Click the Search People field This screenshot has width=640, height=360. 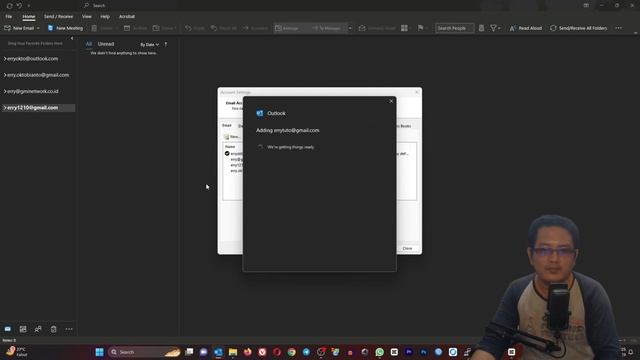tap(454, 28)
